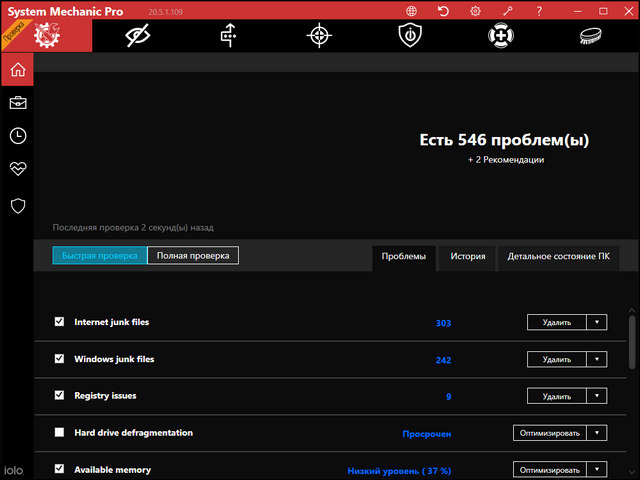Image resolution: width=640 pixels, height=480 pixels.
Task: Enable the Hard drive defragmentation checkbox
Action: (59, 433)
